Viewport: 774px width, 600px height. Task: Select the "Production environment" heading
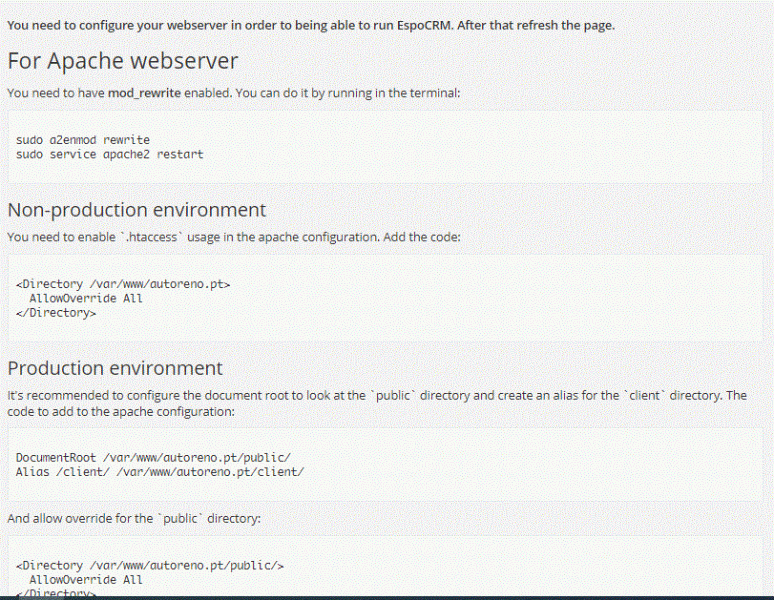(x=115, y=368)
